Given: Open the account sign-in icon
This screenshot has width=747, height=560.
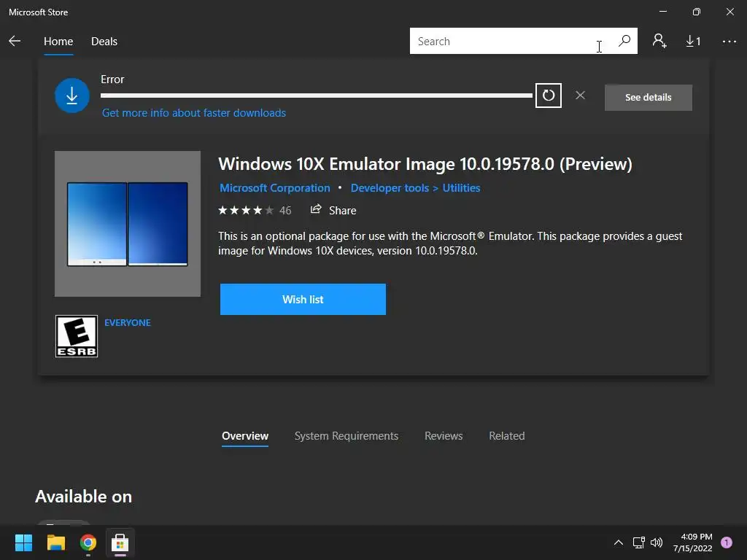Looking at the screenshot, I should (659, 41).
